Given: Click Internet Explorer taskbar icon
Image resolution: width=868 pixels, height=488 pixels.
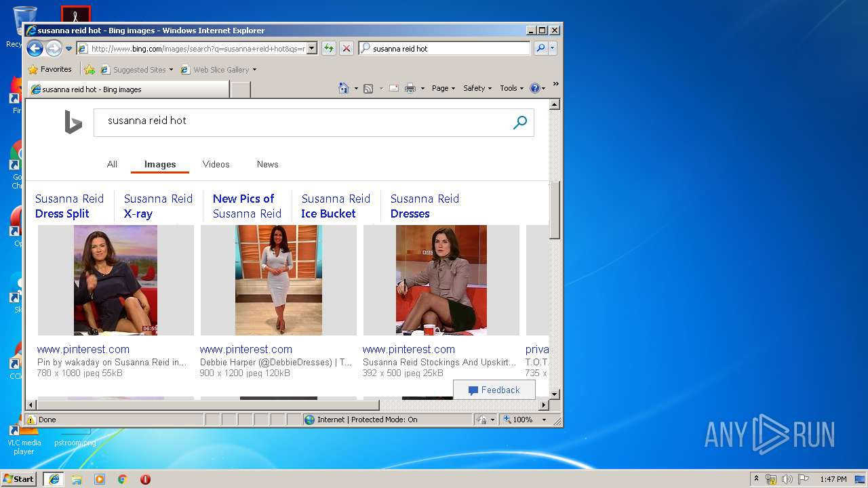Looking at the screenshot, I should point(54,479).
